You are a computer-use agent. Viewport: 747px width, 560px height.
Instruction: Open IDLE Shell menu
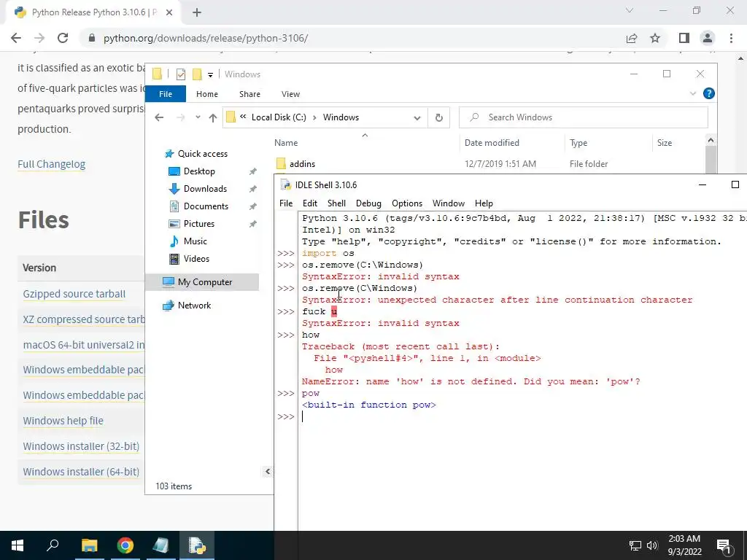pos(336,203)
